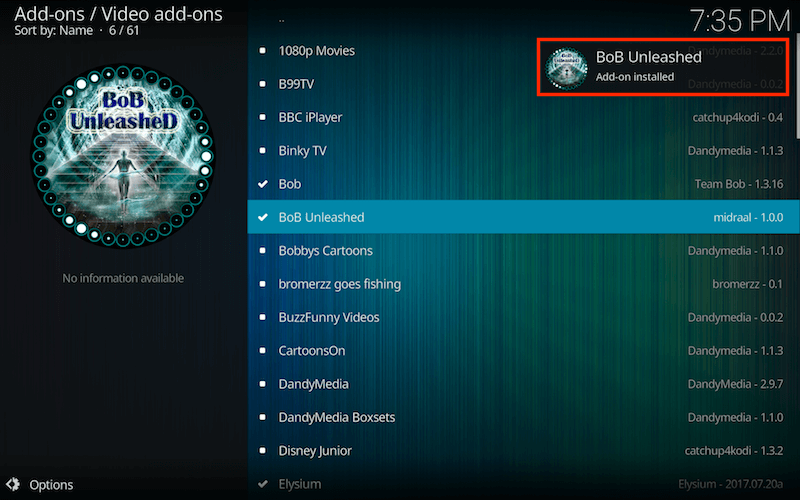Select DandyMedia Boxsets in the list
This screenshot has height=500, width=800.
coord(523,417)
